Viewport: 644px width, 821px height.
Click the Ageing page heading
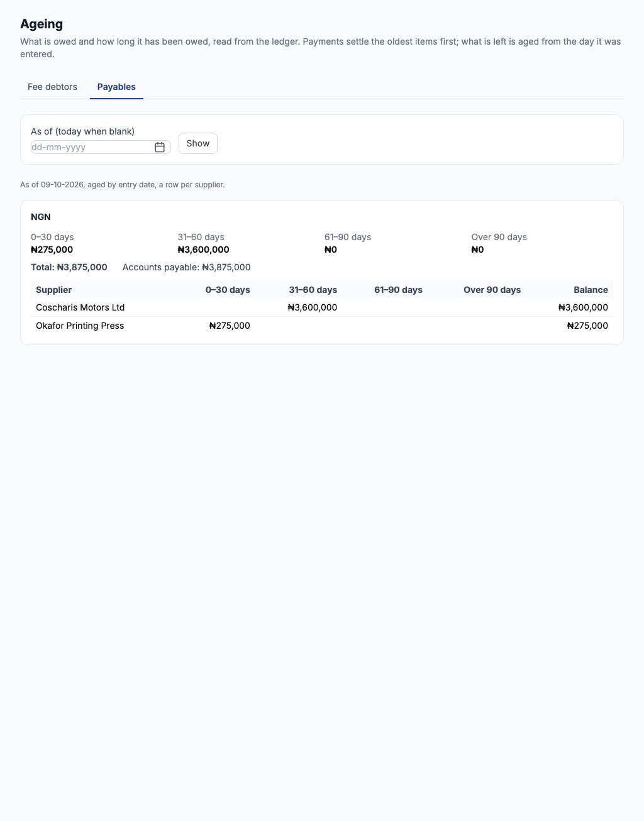click(42, 24)
